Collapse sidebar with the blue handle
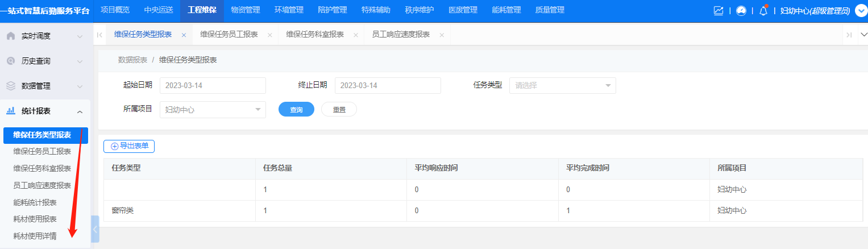The width and height of the screenshot is (868, 249). [95, 229]
